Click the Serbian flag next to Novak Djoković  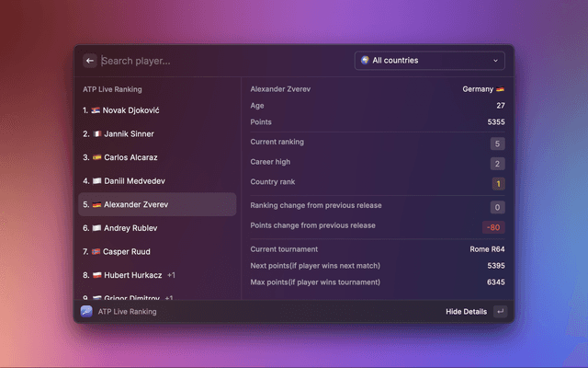[x=96, y=110]
